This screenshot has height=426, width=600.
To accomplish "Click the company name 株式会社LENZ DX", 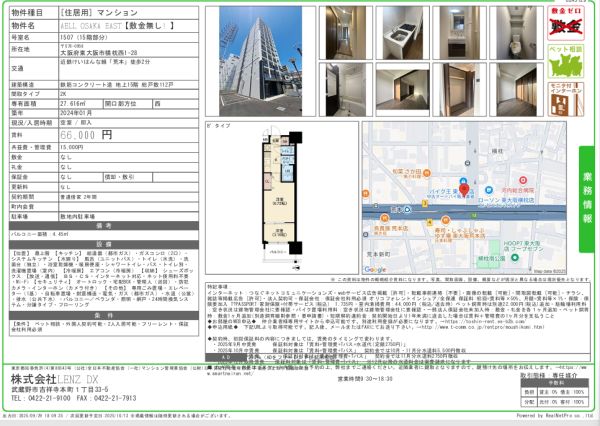I will 54,379.
